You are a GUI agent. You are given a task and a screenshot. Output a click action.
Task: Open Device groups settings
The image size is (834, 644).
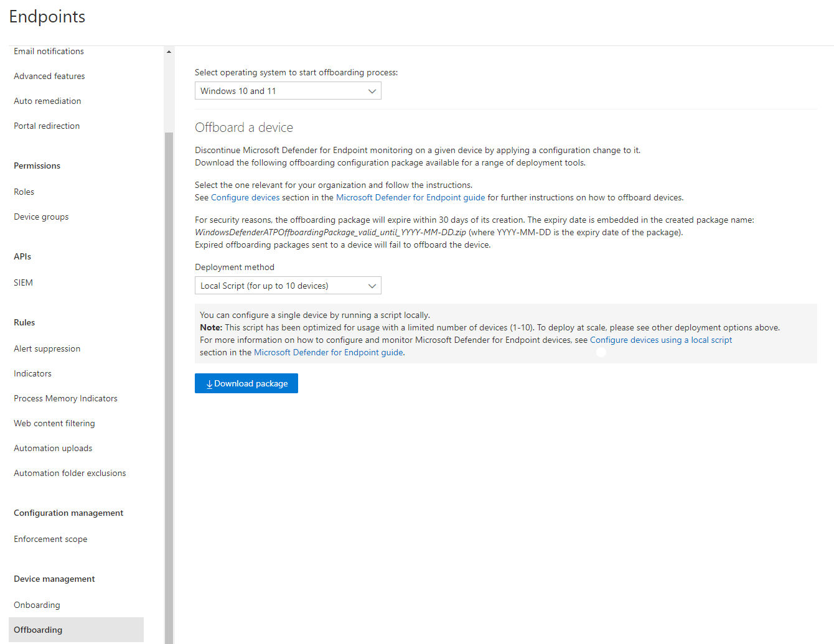tap(41, 216)
